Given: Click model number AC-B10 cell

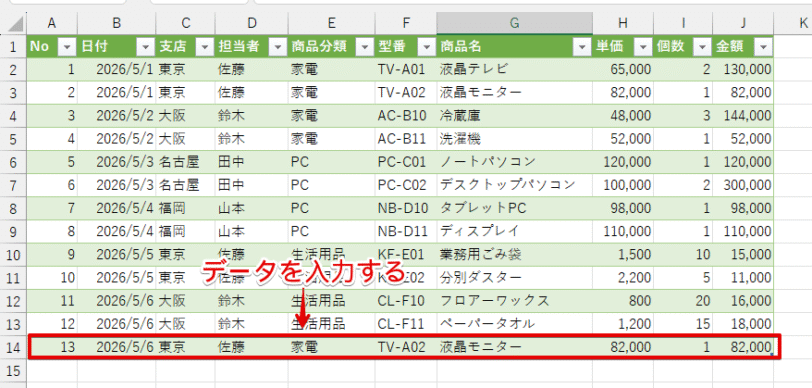Looking at the screenshot, I should click(406, 116).
